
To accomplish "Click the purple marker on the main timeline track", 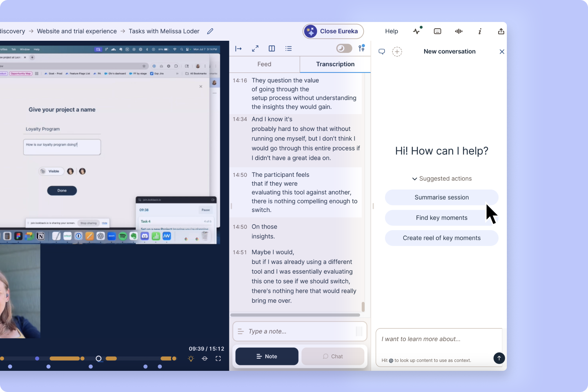I will click(x=37, y=358).
